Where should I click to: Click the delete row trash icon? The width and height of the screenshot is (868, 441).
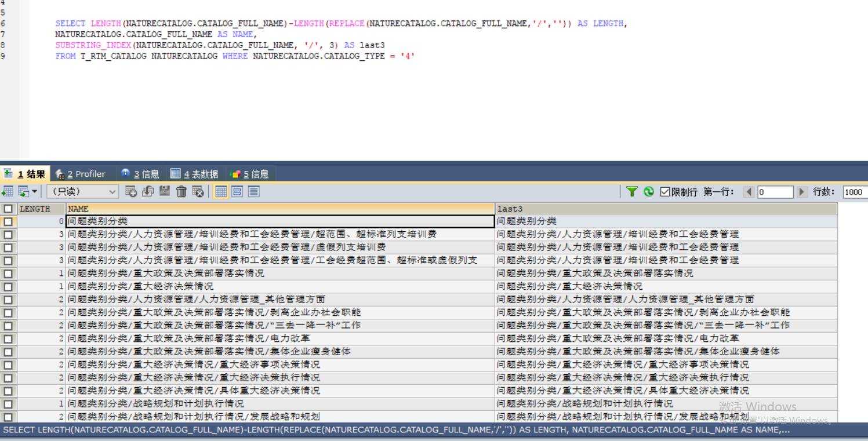[x=181, y=191]
